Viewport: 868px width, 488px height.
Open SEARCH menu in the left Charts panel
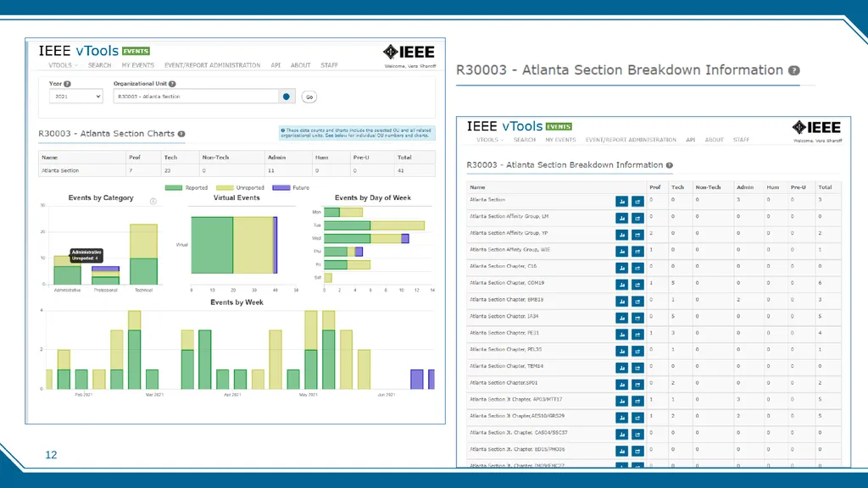click(100, 65)
